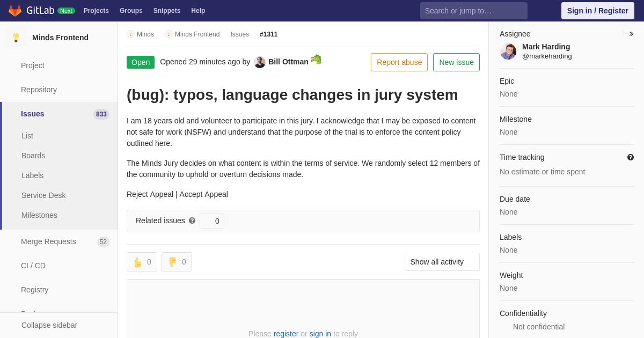This screenshot has width=644, height=338.
Task: Click the 833 issues count badge
Action: pos(101,114)
